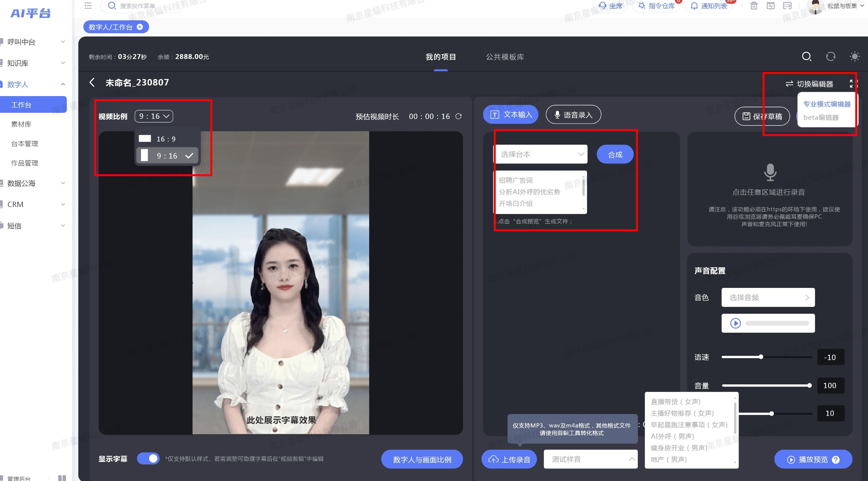This screenshot has height=481, width=868.
Task: Choose 专业模式编辑器 from the menu
Action: (827, 104)
